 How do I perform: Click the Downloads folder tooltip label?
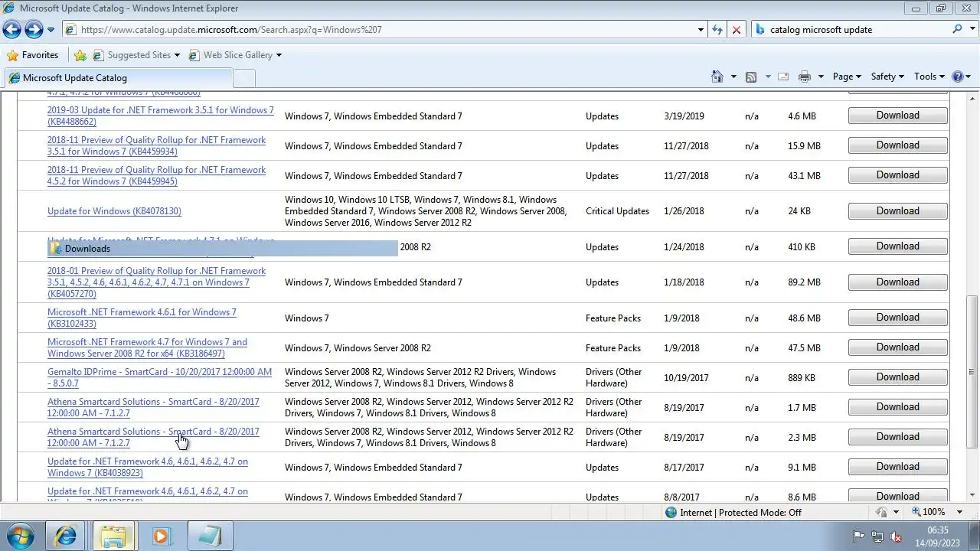point(223,249)
